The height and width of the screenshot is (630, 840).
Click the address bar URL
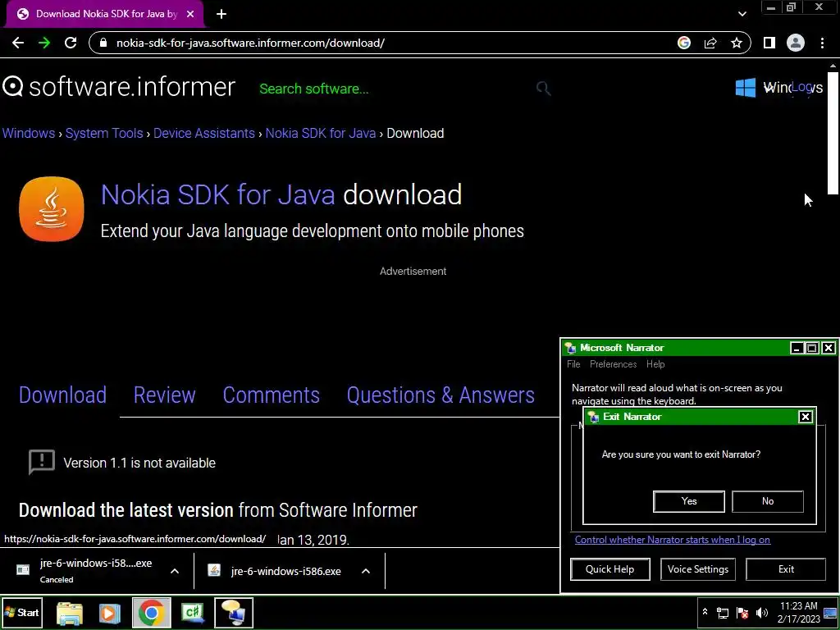click(250, 43)
